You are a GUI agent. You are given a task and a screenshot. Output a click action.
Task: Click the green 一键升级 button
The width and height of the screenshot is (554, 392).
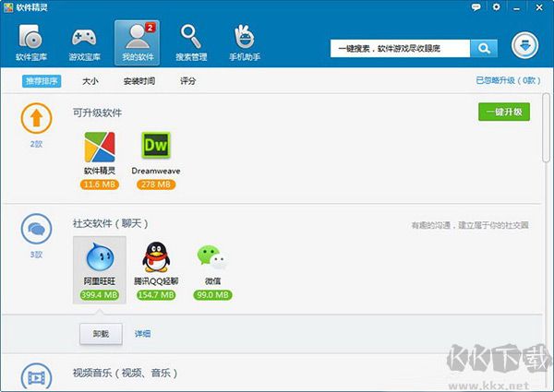point(504,112)
